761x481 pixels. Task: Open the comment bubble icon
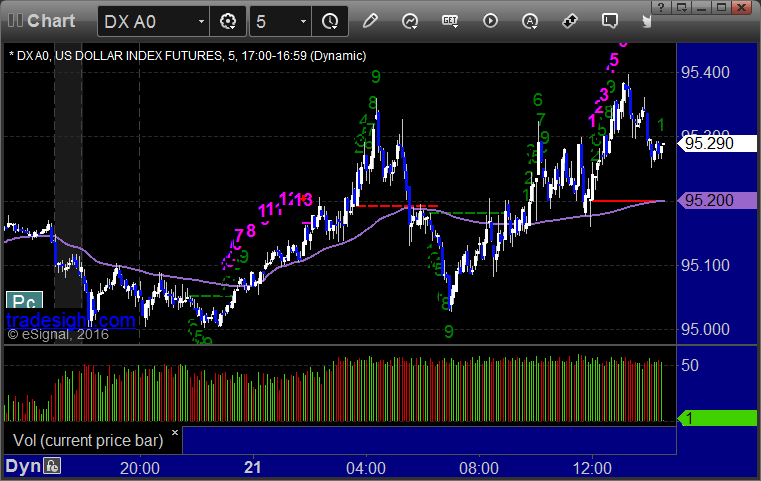610,21
